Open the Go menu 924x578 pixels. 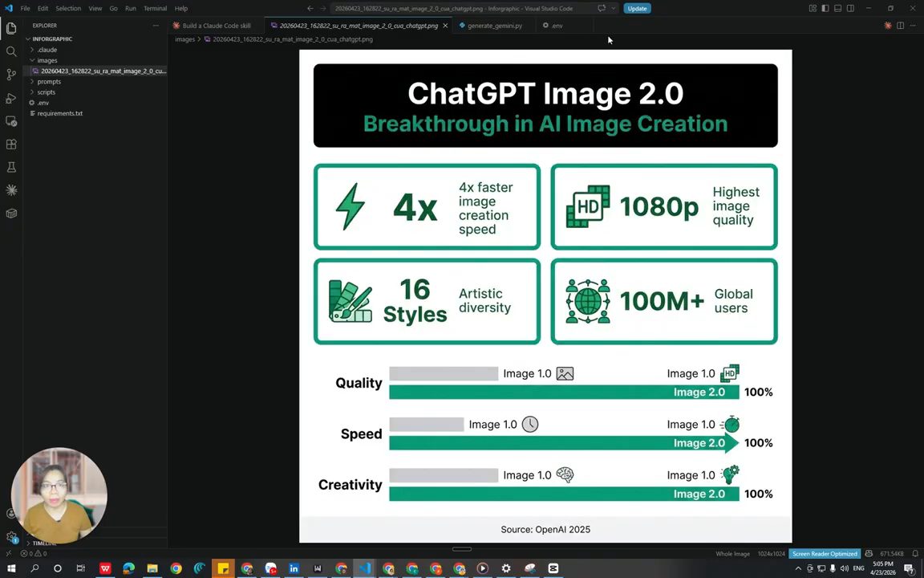click(114, 8)
